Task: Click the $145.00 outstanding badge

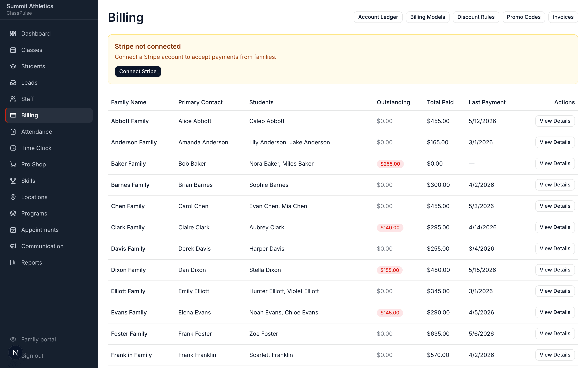Action: (390, 313)
